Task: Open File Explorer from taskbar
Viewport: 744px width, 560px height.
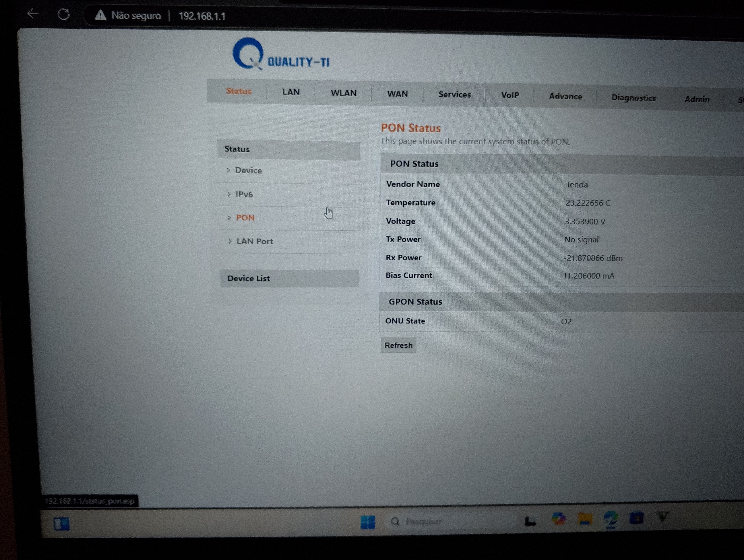Action: [x=585, y=519]
